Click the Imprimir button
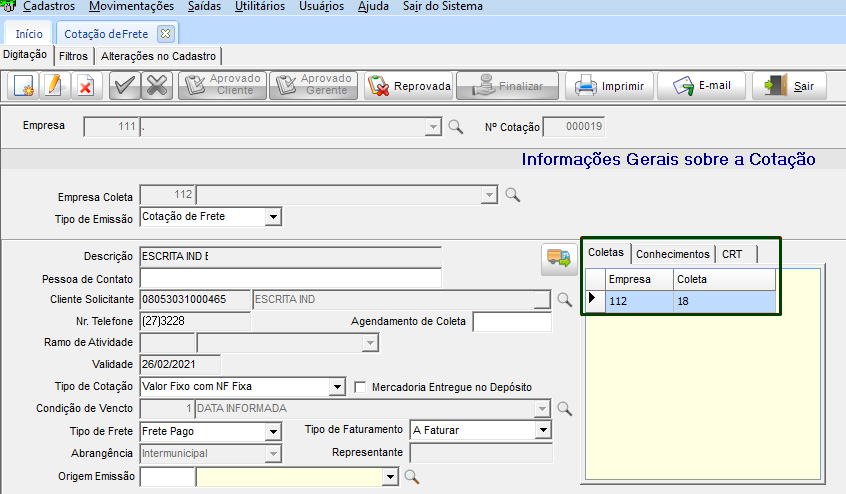 coord(611,86)
